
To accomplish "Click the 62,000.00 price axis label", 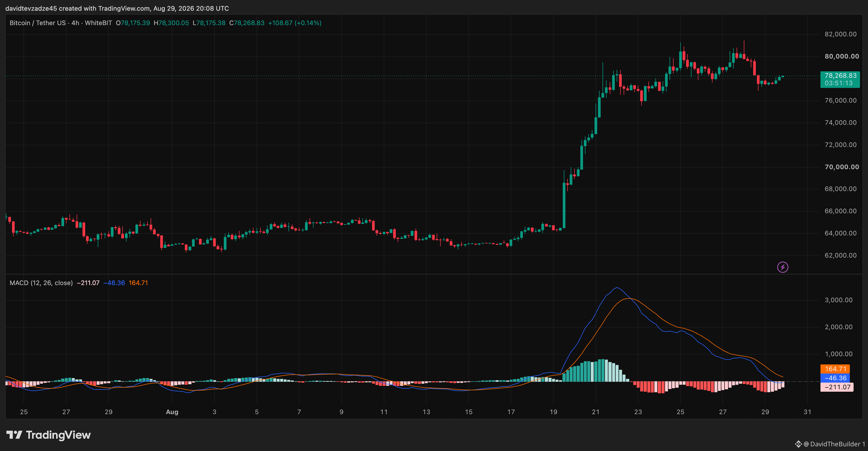I will [x=840, y=255].
